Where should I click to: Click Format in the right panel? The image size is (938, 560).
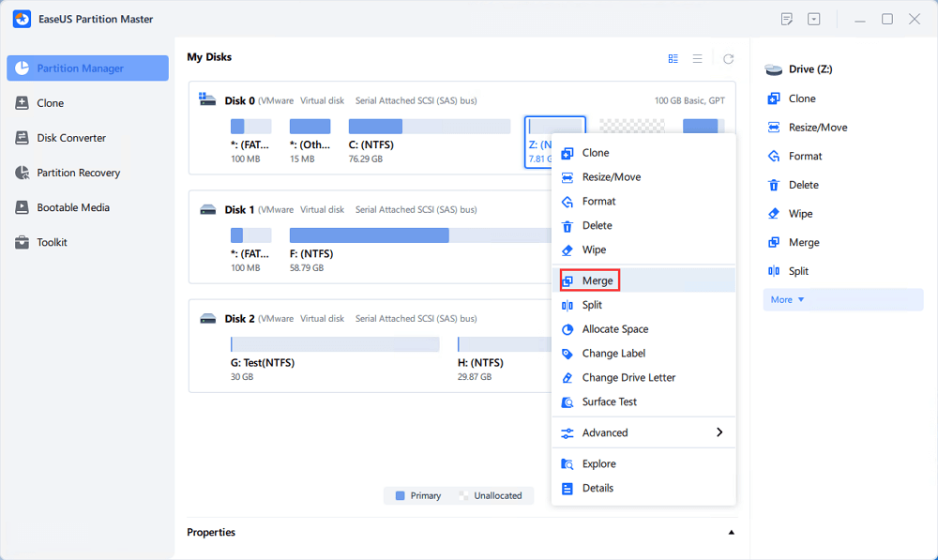(804, 157)
